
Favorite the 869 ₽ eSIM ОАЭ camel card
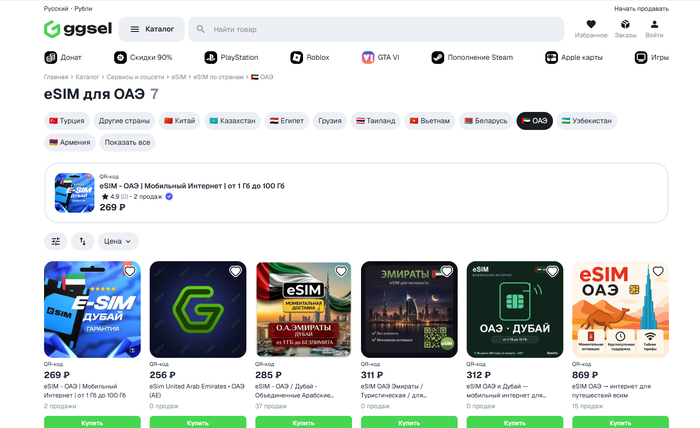pos(658,271)
